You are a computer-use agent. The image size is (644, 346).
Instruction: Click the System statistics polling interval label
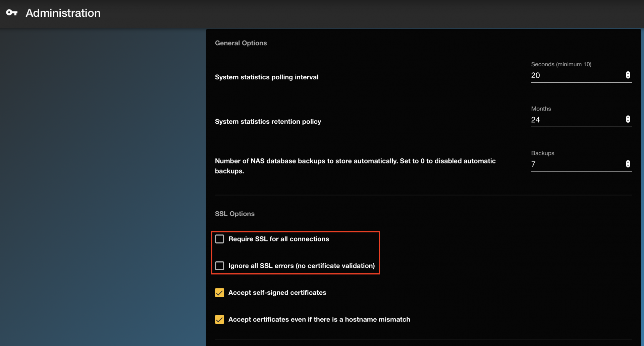click(267, 77)
